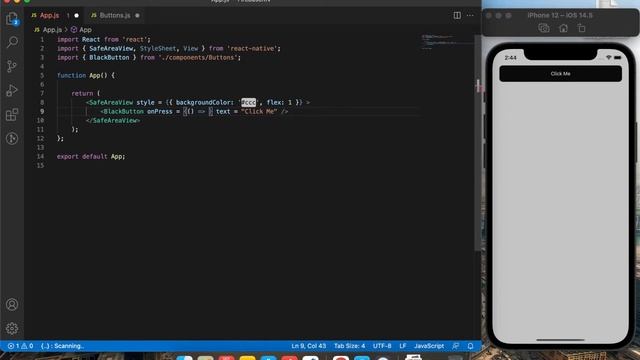Take a screenshot in the iPhone simulator toolbar

(x=544, y=28)
